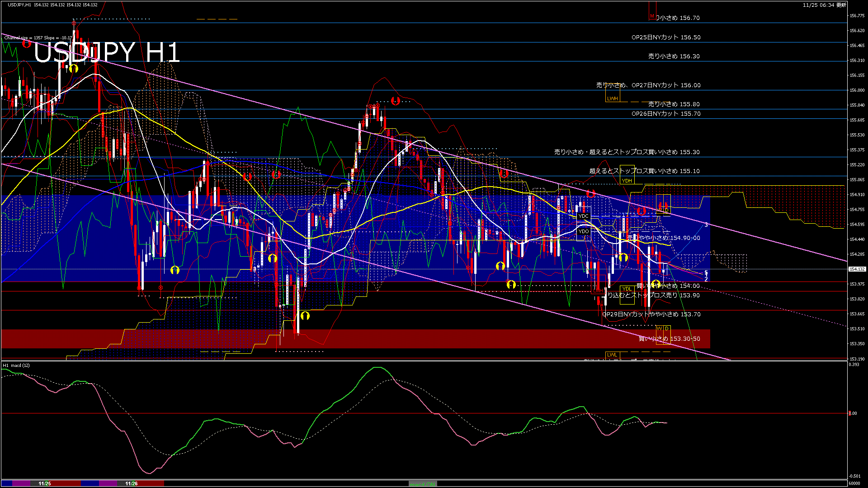Select the 11/26 date marker on timeline
The height and width of the screenshot is (488, 868).
[132, 483]
